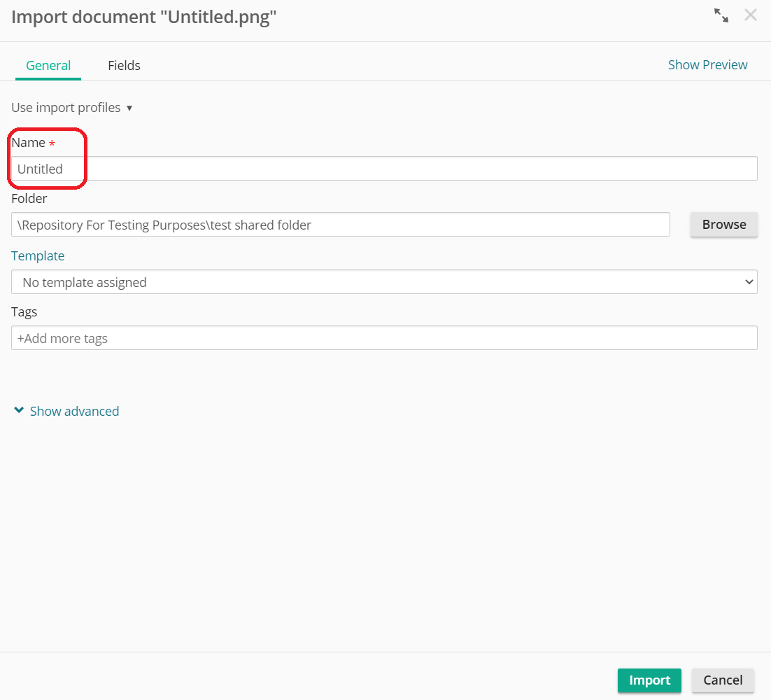
Task: Click the Show advanced chevron icon
Action: point(18,410)
